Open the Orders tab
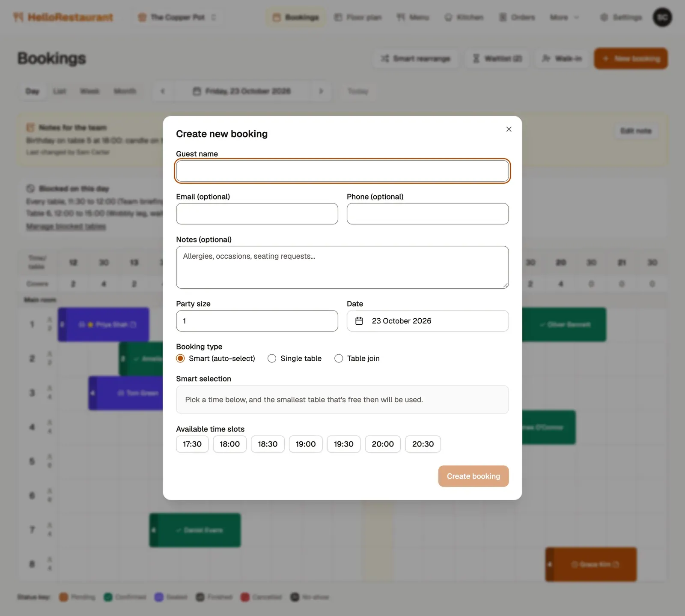This screenshot has height=616, width=685. click(x=517, y=17)
